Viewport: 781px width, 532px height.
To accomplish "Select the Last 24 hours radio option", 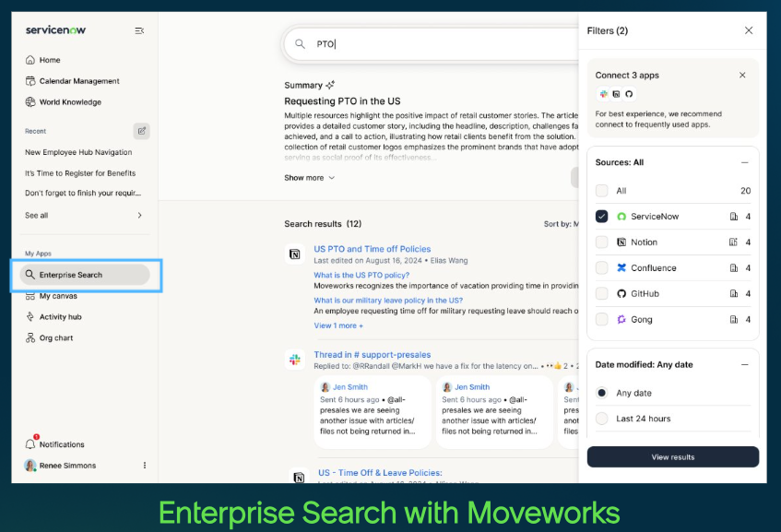I will point(602,419).
